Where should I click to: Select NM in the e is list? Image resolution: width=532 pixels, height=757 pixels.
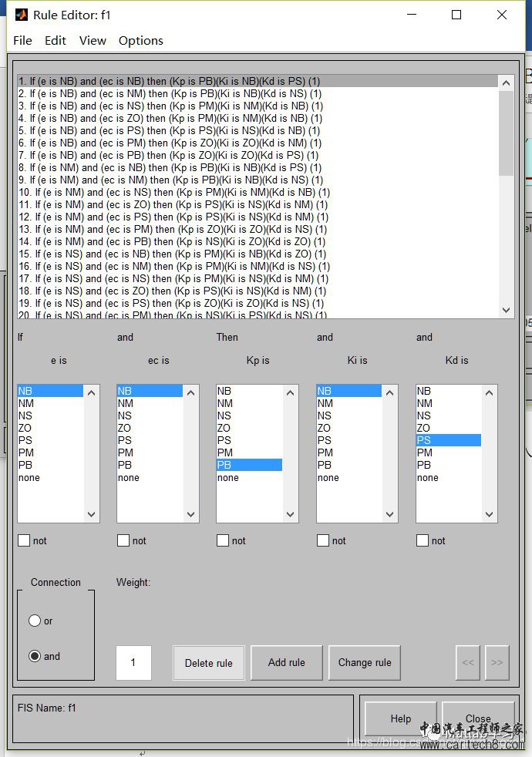(x=50, y=403)
